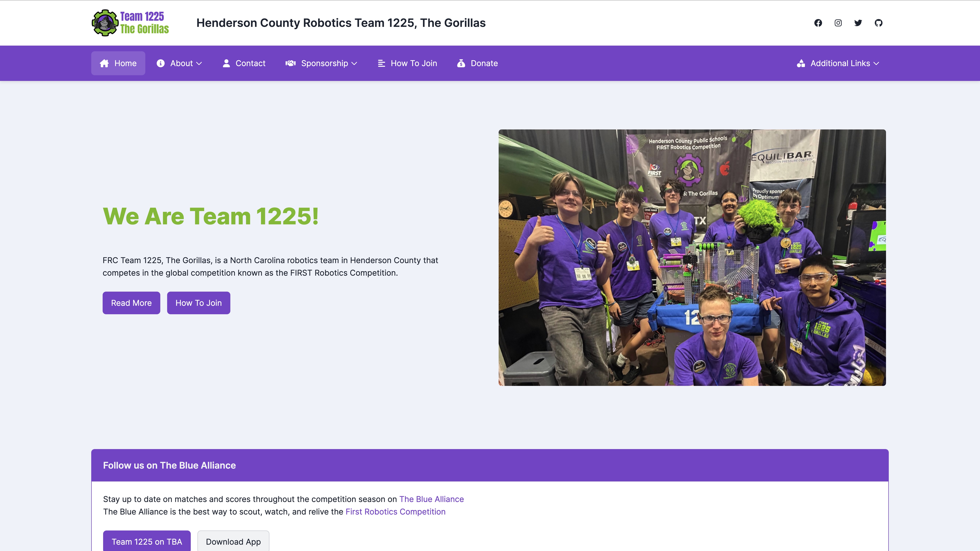Click the shapes icon beside Additional Links
The width and height of the screenshot is (980, 551).
(801, 63)
